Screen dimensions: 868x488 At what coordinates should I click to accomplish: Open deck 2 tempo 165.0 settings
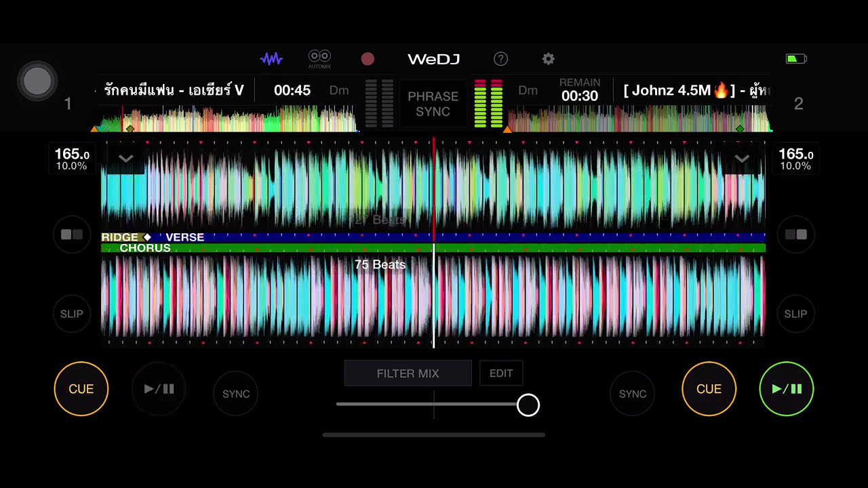pos(795,159)
